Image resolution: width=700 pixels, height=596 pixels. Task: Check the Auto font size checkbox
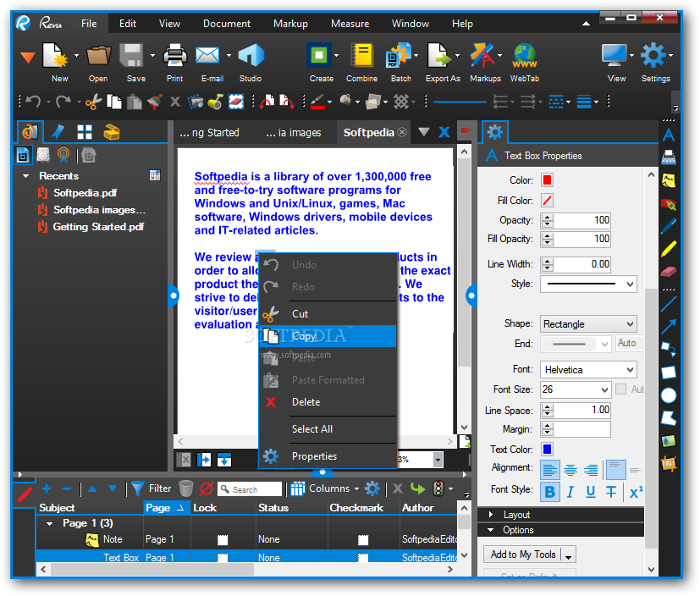tap(620, 389)
